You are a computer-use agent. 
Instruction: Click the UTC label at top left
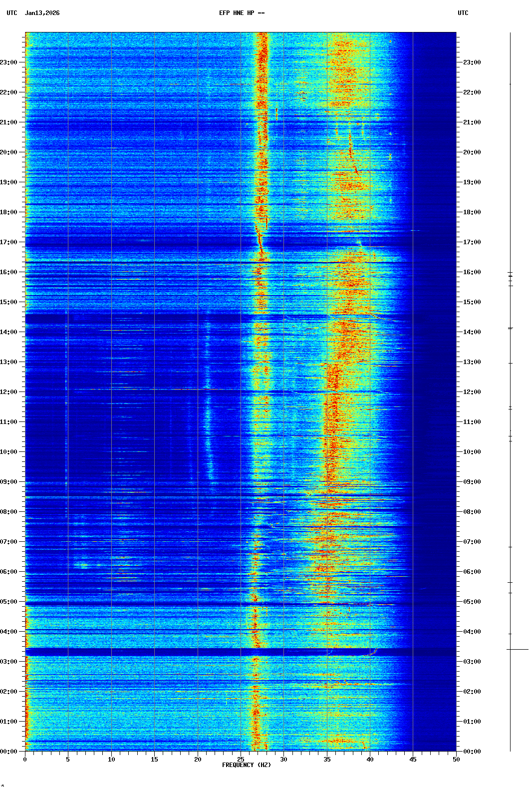pyautogui.click(x=12, y=13)
